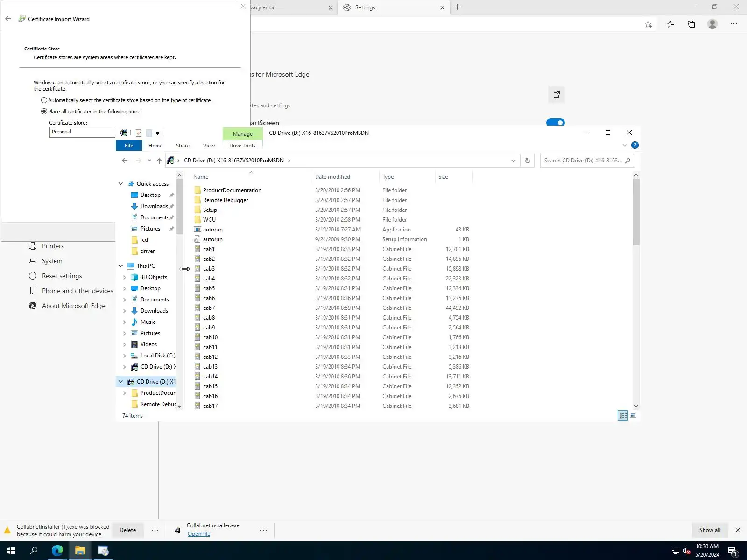This screenshot has width=747, height=560.
Task: Open taskbar search
Action: click(34, 551)
